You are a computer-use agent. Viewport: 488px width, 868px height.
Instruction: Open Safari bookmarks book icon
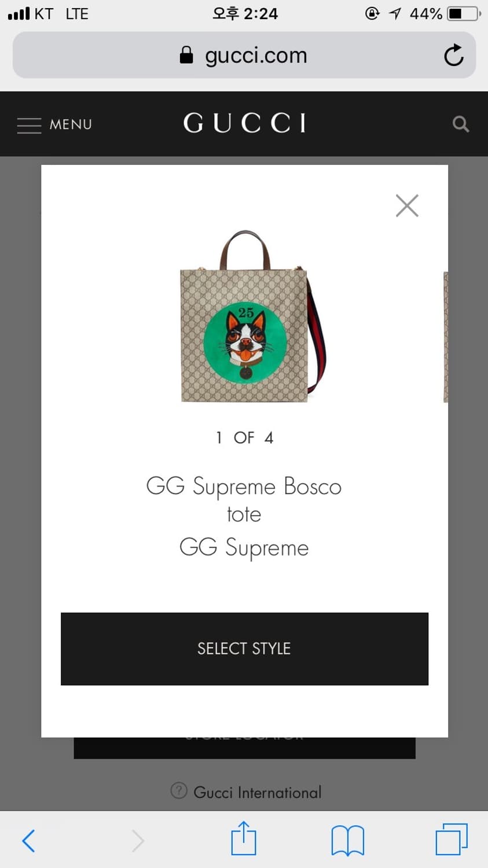coord(348,840)
